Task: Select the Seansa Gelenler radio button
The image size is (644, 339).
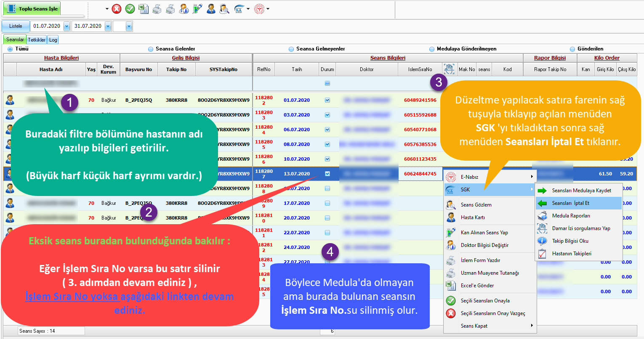Action: [x=151, y=49]
